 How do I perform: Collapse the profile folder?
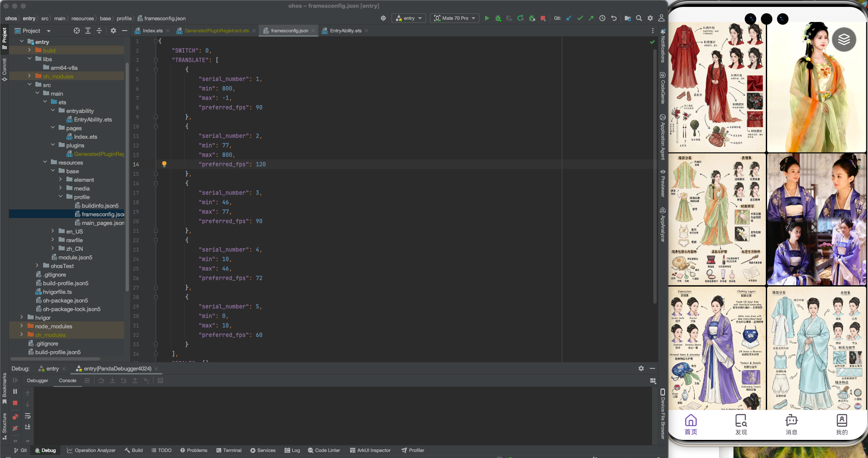tap(60, 196)
